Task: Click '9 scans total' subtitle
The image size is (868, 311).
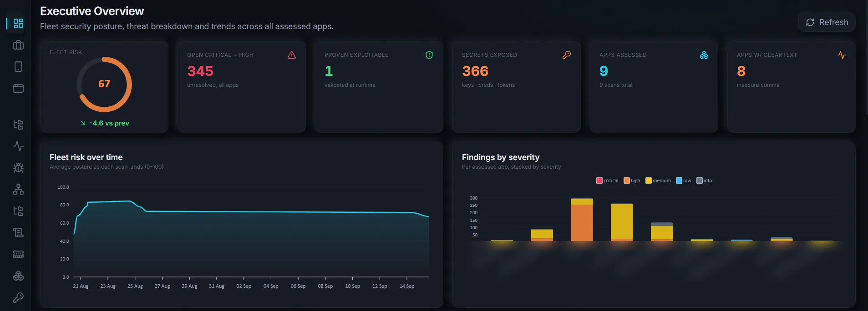Action: tap(616, 85)
